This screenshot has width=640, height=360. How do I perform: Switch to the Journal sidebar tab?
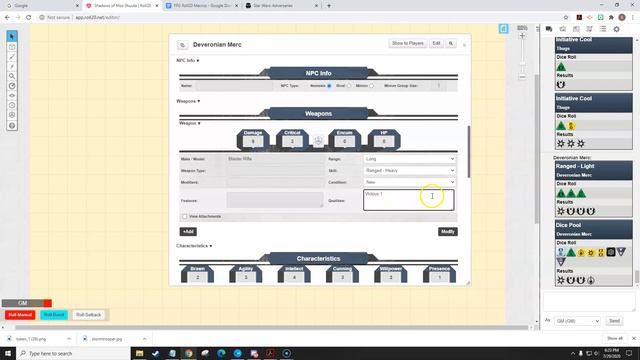(576, 29)
